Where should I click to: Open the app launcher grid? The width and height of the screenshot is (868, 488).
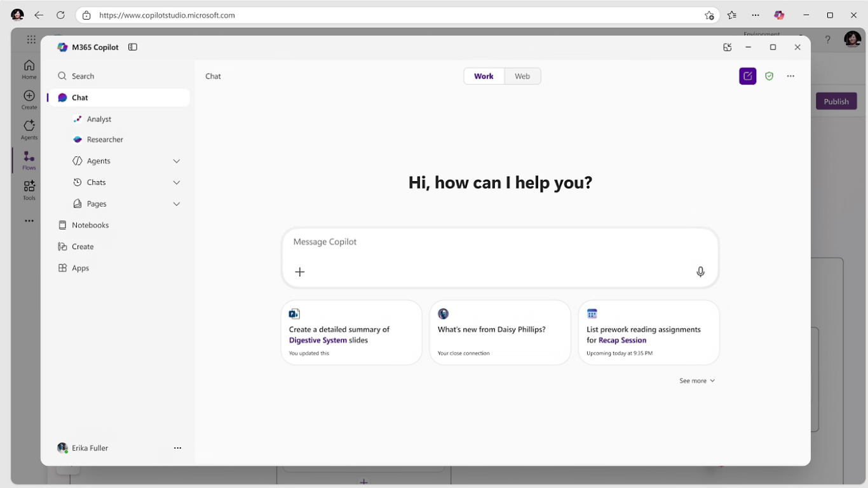coord(31,39)
